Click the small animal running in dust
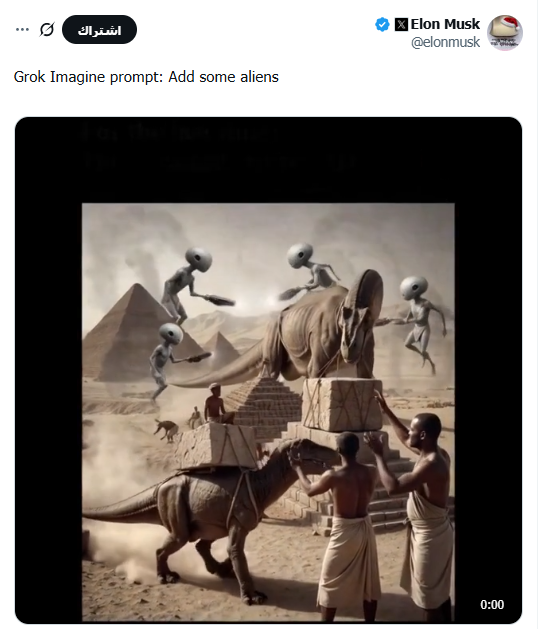 tap(166, 430)
